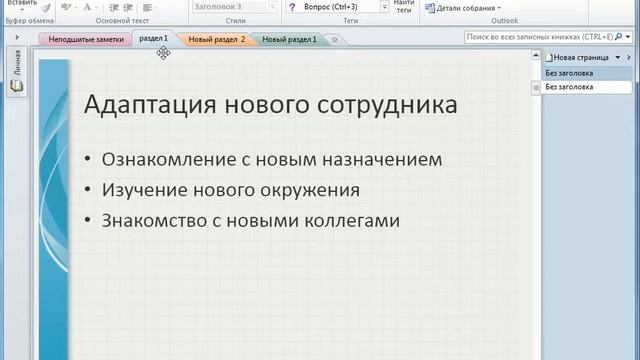The image size is (640, 360).
Task: Click the Format Painter brush icon
Action: 47,7
